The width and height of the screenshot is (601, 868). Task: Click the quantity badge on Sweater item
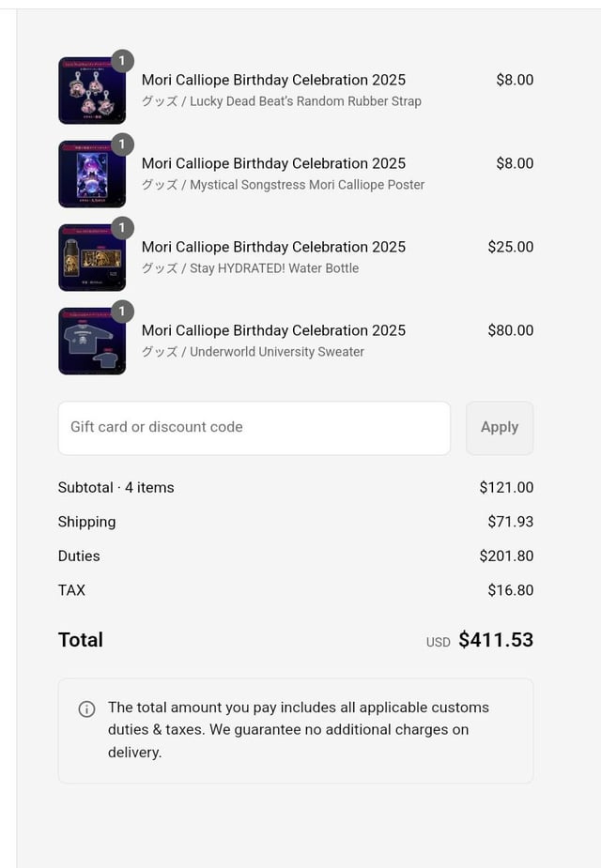[x=122, y=312]
